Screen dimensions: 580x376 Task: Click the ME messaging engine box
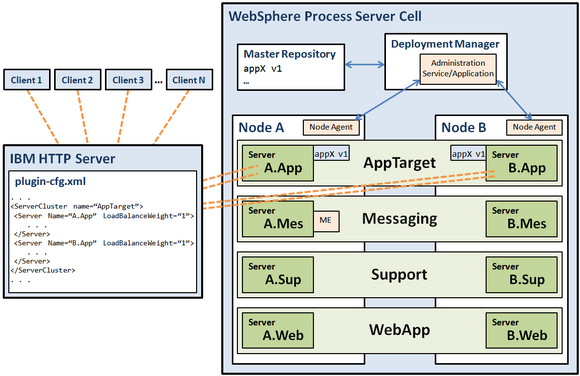(x=326, y=221)
